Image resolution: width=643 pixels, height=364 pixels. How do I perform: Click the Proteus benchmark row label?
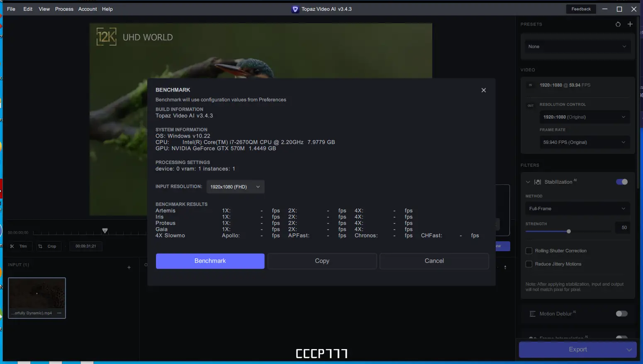[x=166, y=223]
